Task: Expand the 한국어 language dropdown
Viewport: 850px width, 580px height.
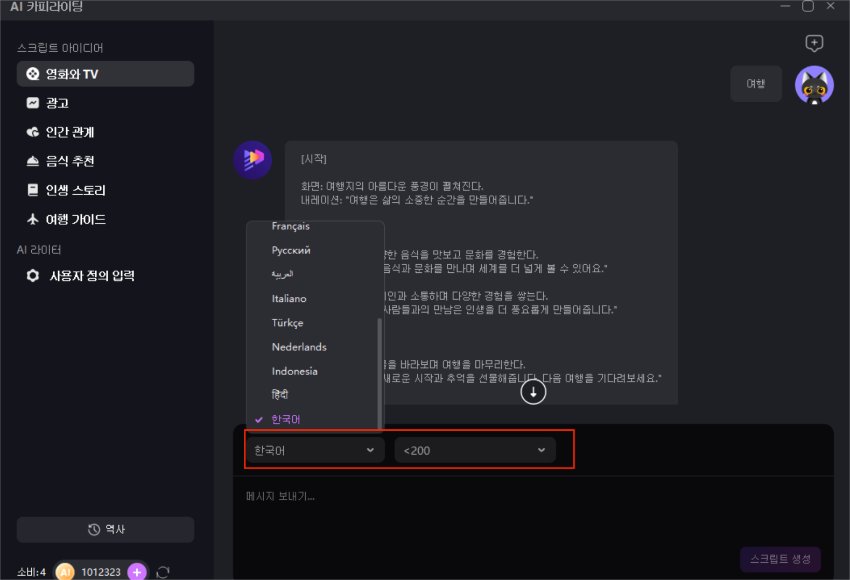Action: pos(314,451)
